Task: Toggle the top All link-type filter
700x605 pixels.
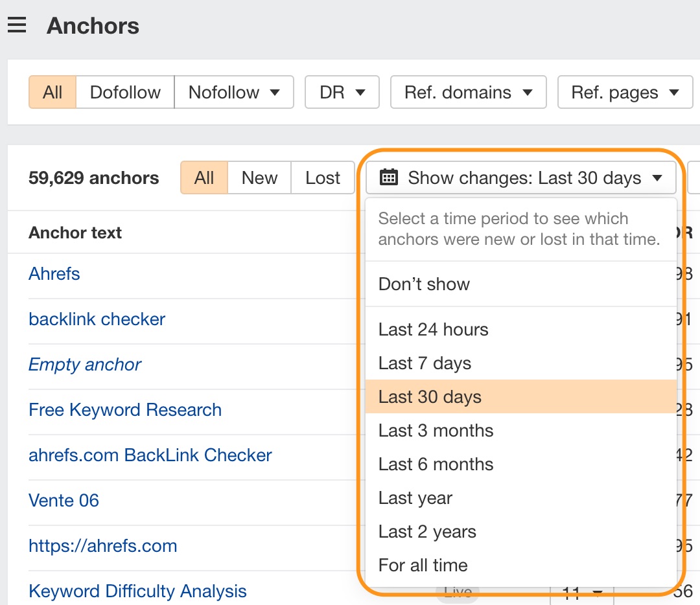Action: click(52, 92)
